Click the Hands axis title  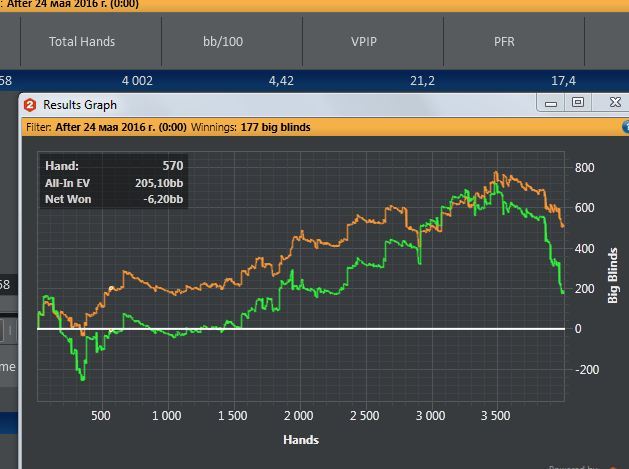(x=301, y=440)
